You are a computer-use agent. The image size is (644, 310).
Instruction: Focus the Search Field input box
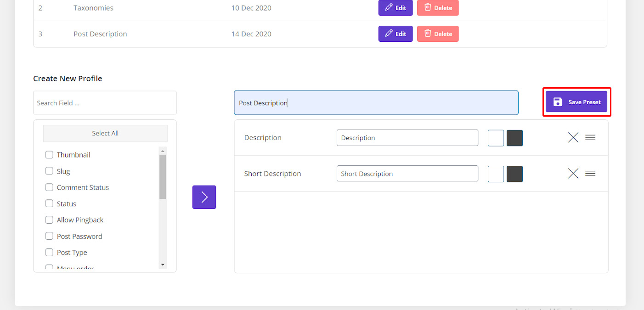click(x=105, y=103)
